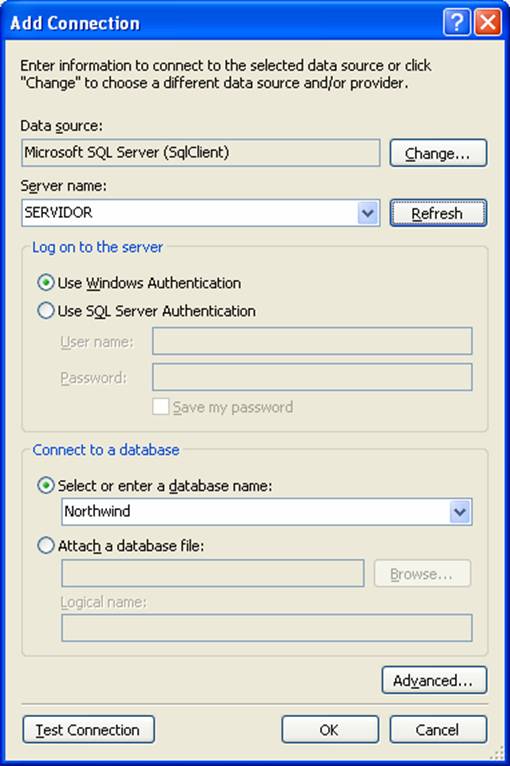Refresh the server list

pyautogui.click(x=438, y=213)
